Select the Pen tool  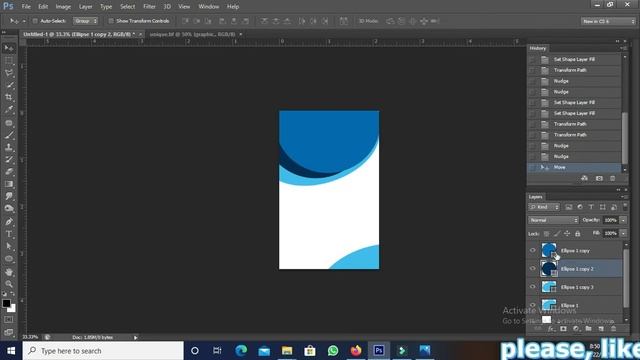point(9,222)
